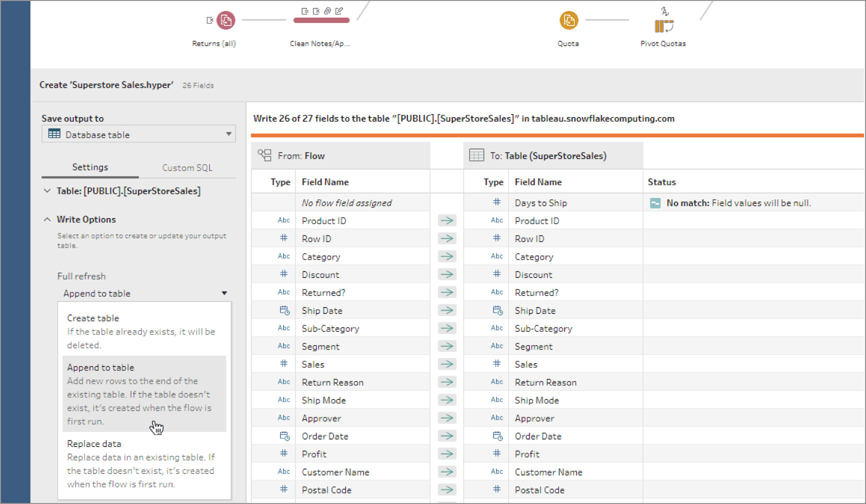Select the Days to Ship target field

(x=541, y=203)
